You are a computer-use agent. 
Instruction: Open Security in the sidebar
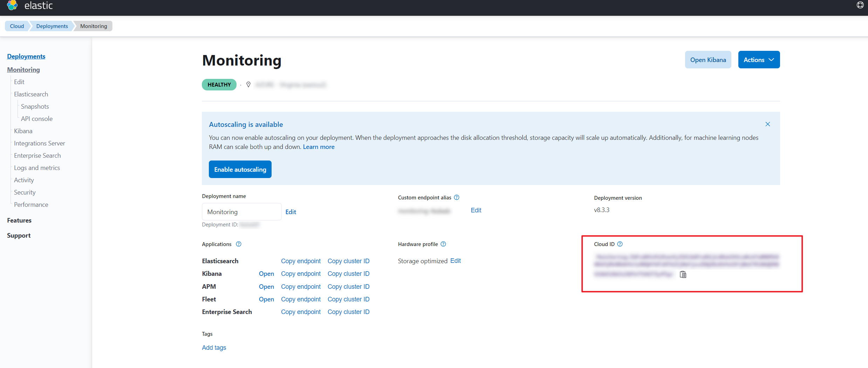coord(25,192)
